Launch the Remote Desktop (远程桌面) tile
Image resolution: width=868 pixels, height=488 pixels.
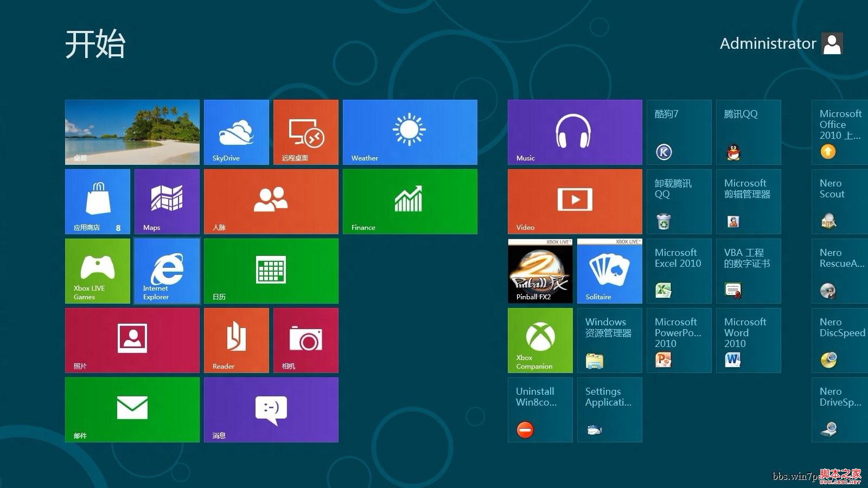[306, 132]
